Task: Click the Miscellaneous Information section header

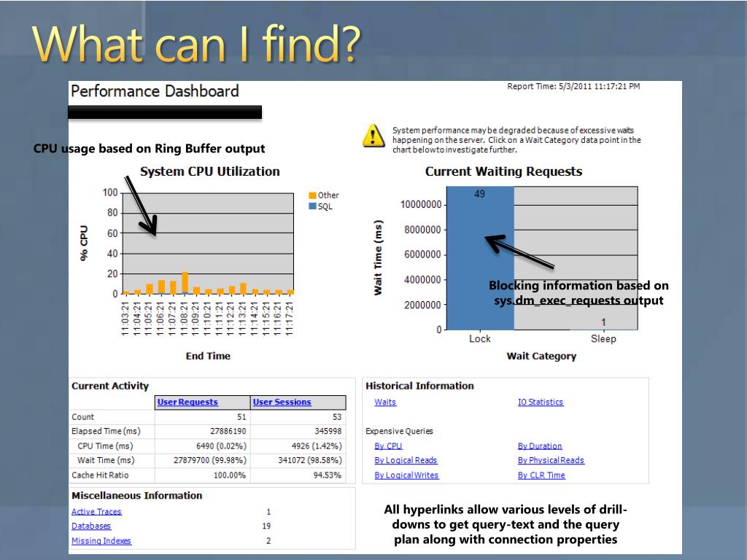Action: [x=136, y=495]
